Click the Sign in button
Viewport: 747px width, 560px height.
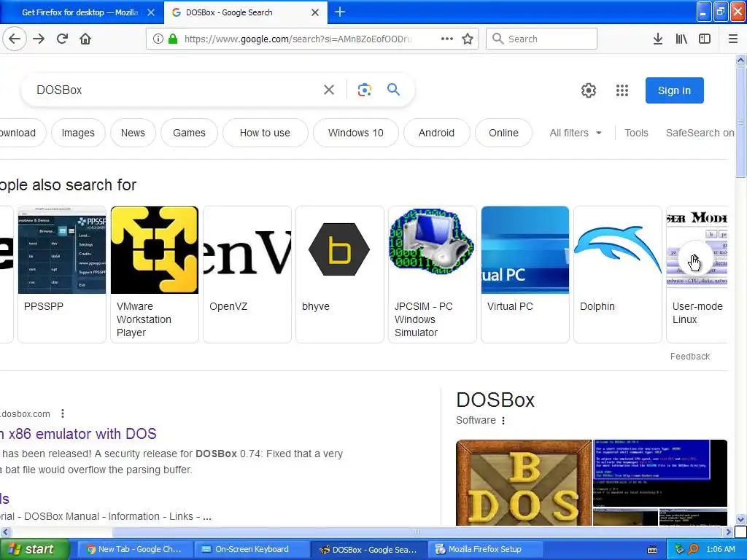[675, 90]
